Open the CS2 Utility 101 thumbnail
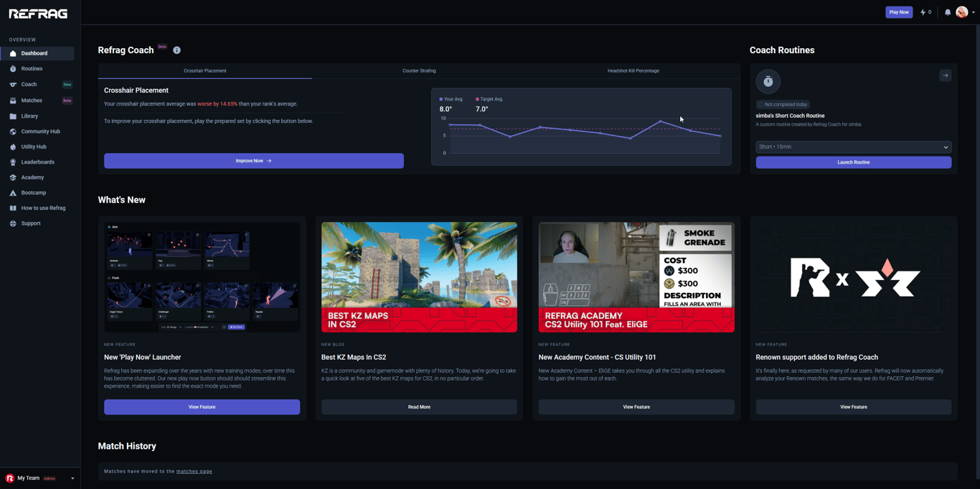Viewport: 980px width, 489px height. pyautogui.click(x=636, y=277)
